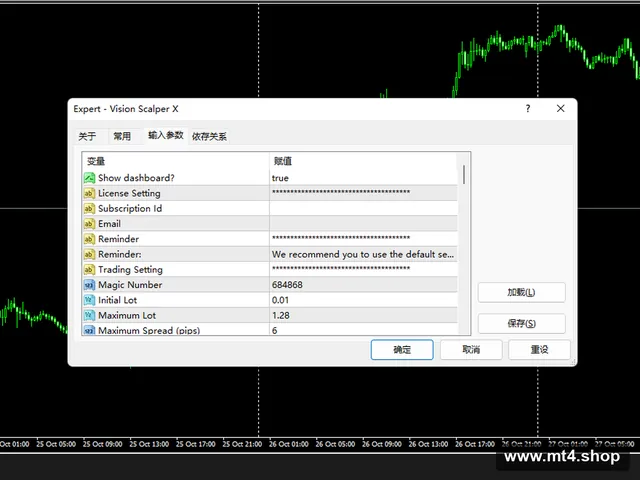Click the 重设 button
640x480 pixels.
pyautogui.click(x=539, y=350)
